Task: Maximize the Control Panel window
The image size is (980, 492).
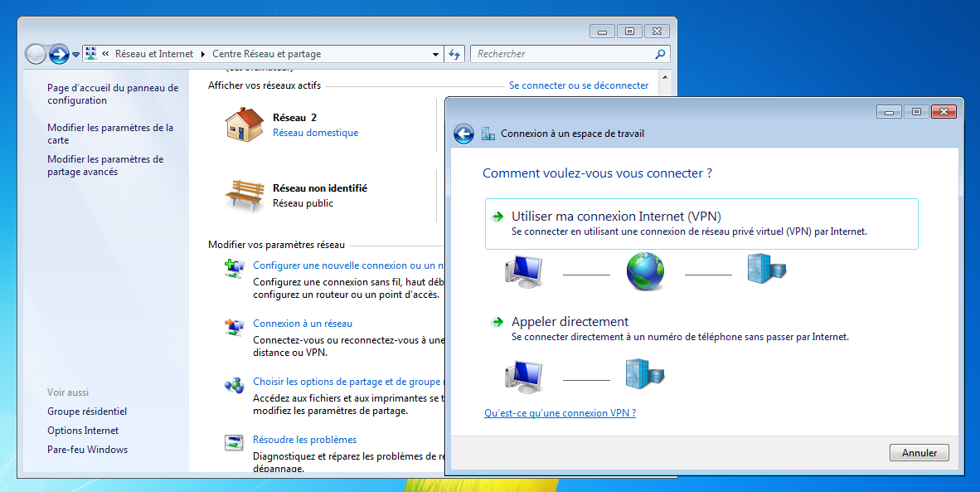Action: point(629,32)
